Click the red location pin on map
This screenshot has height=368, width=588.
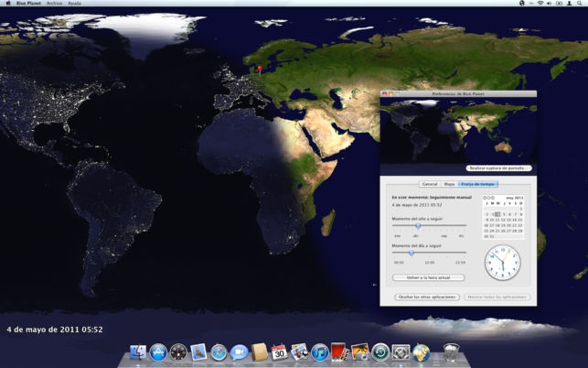(x=260, y=68)
